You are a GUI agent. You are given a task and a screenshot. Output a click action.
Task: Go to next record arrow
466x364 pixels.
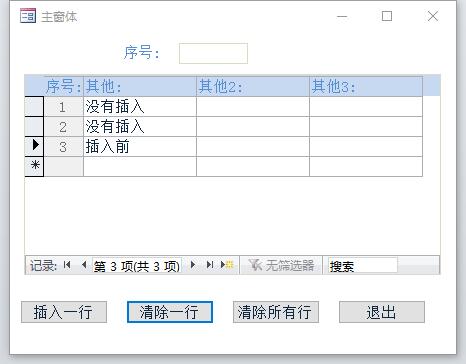tap(193, 265)
